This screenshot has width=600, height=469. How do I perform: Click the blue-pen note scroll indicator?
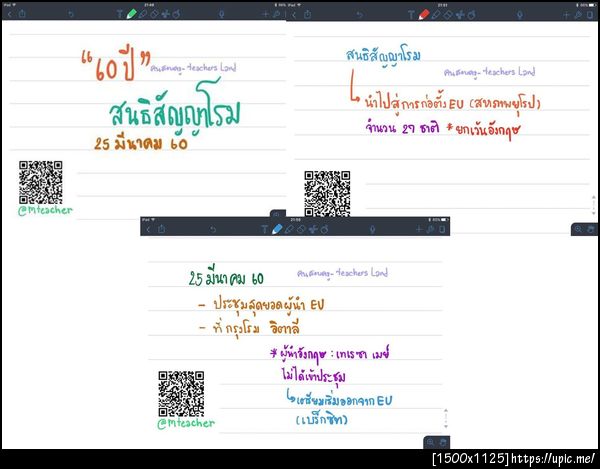pyautogui.click(x=446, y=418)
